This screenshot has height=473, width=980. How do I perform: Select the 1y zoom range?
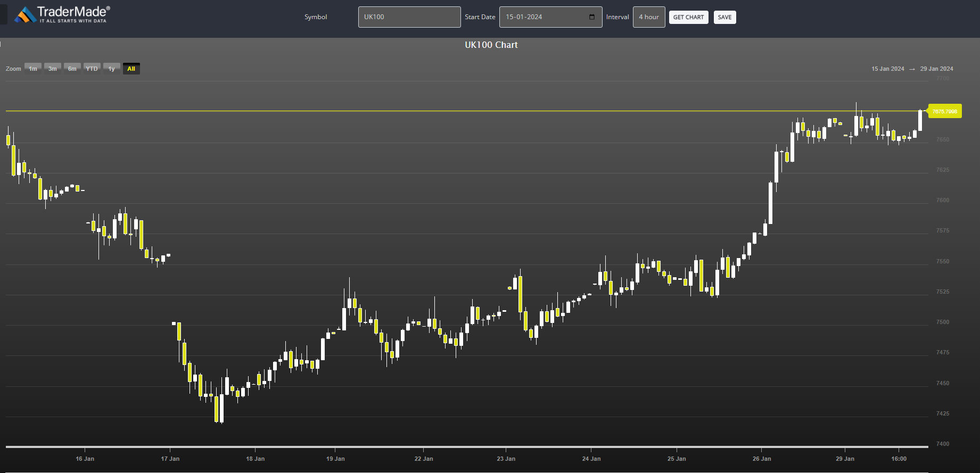click(x=112, y=69)
